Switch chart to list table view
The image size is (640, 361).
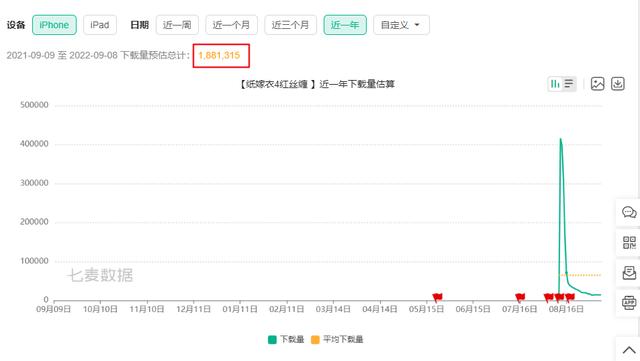click(569, 84)
